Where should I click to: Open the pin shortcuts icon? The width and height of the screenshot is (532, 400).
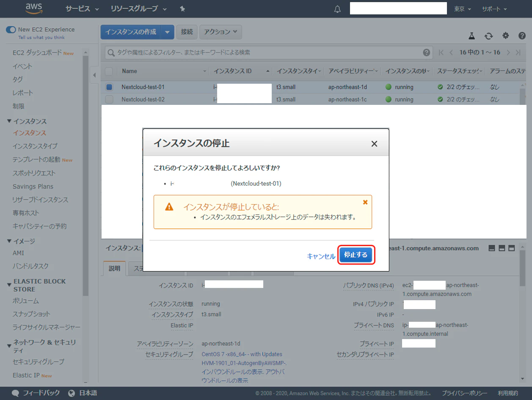(x=182, y=9)
